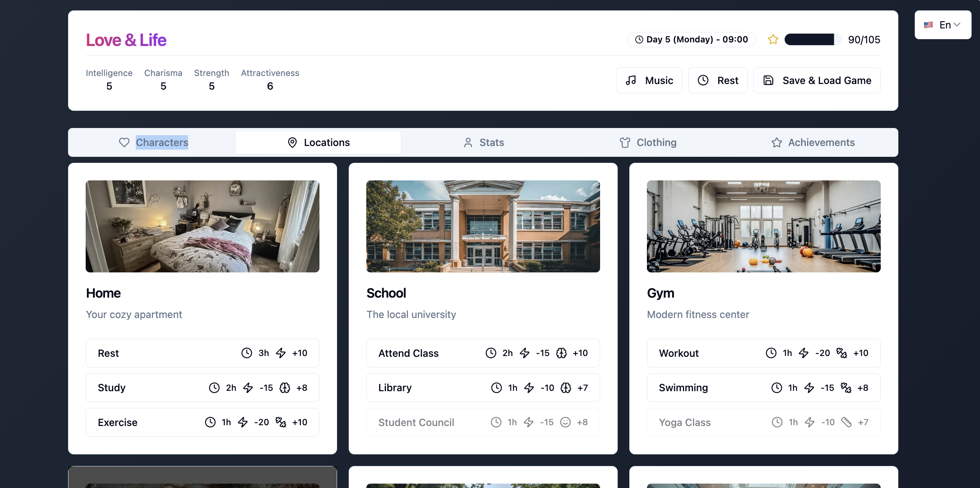Click the dumbbell icon in Exercise row
Image resolution: width=980 pixels, height=488 pixels.
[x=281, y=422]
